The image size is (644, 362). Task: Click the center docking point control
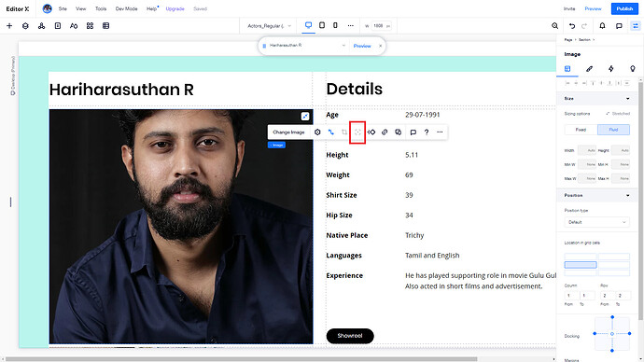point(612,334)
